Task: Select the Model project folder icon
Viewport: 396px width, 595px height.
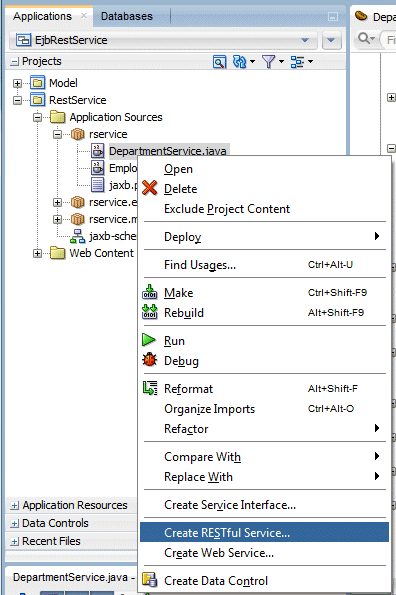Action: point(38,83)
